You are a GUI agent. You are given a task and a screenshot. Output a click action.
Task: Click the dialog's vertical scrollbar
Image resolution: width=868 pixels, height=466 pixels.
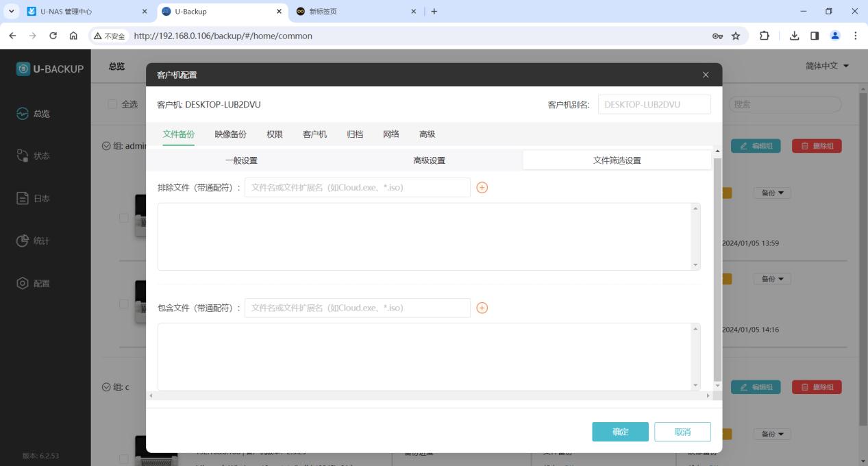pos(717,267)
